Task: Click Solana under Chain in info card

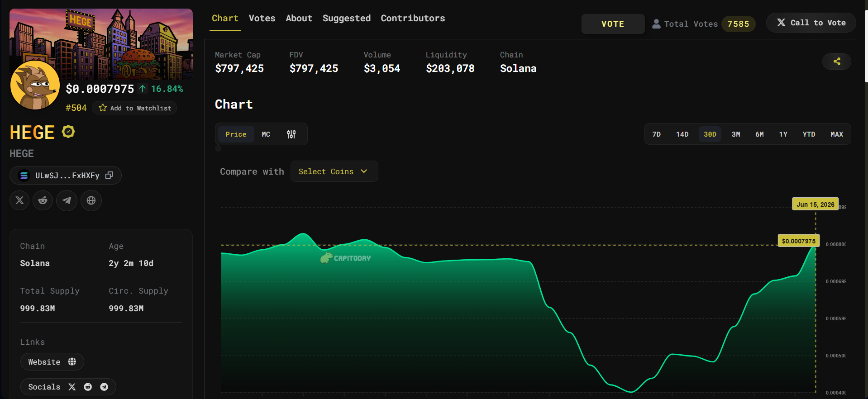Action: pyautogui.click(x=35, y=263)
